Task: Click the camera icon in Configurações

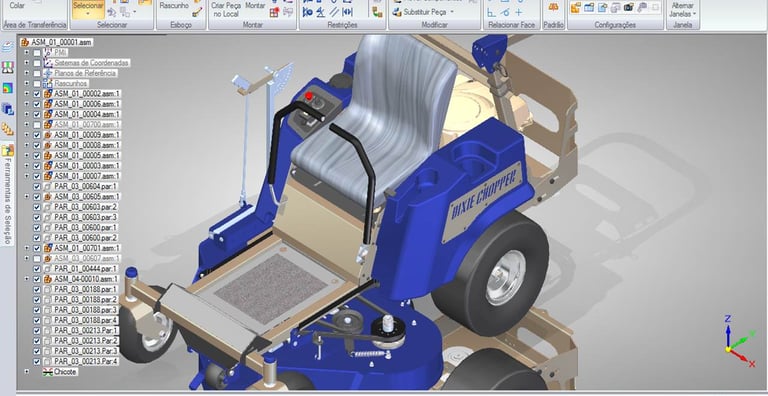Action: (x=628, y=7)
